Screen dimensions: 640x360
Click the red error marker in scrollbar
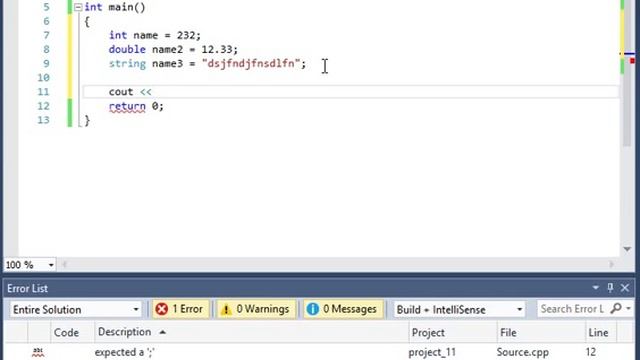632,61
